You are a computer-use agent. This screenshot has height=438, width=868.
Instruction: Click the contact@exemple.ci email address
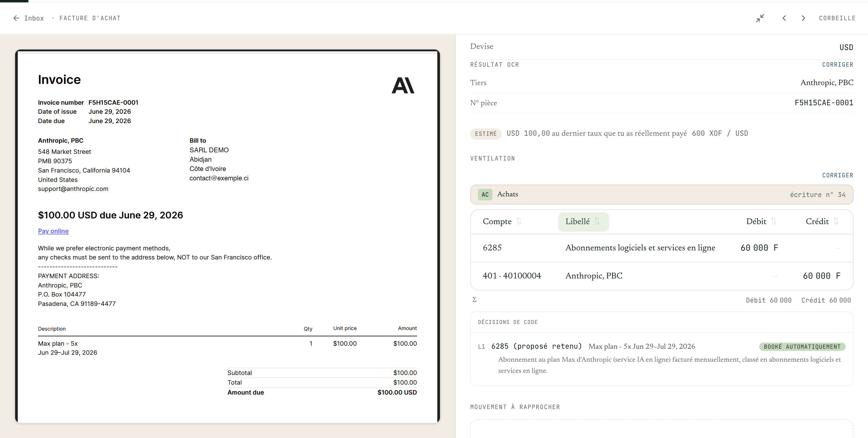tap(219, 178)
